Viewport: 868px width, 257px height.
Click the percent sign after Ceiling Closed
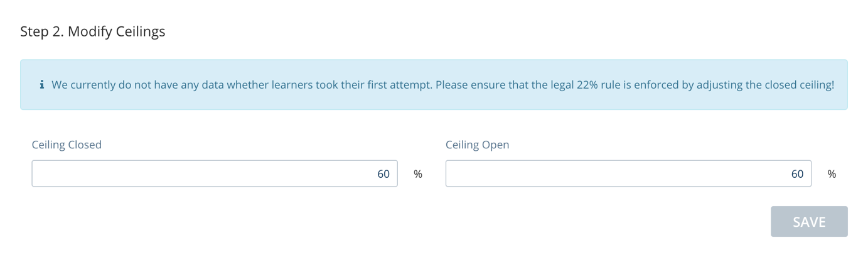click(418, 174)
